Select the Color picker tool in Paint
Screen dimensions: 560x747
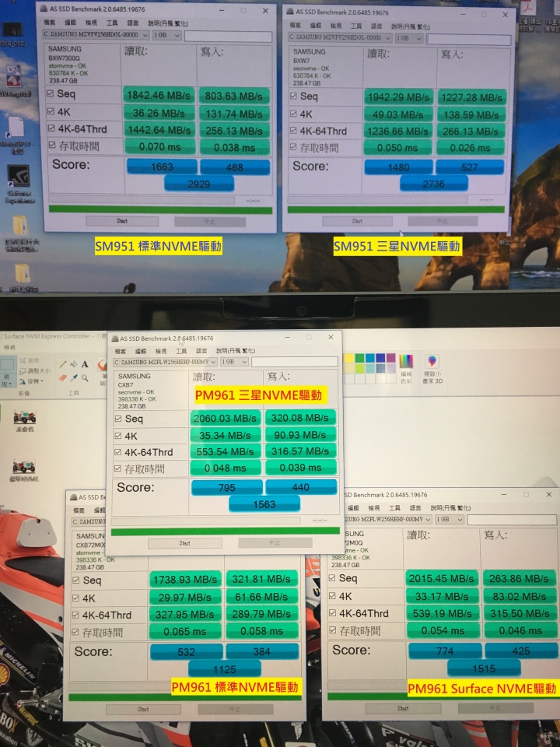point(73,378)
